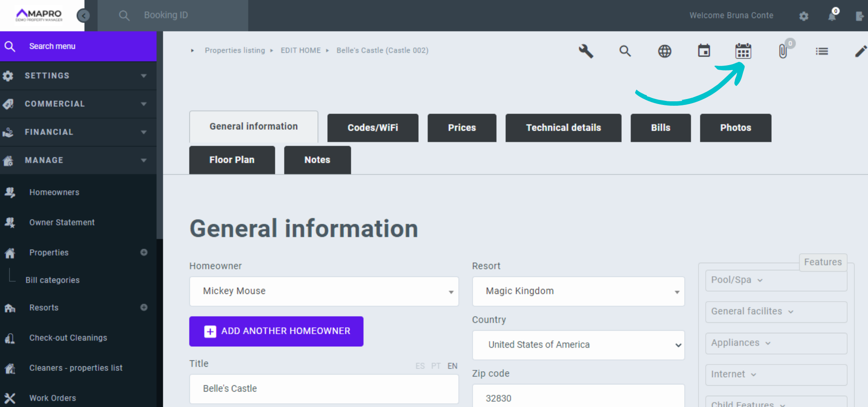The image size is (868, 407).
Task: Select EN title language
Action: (452, 366)
